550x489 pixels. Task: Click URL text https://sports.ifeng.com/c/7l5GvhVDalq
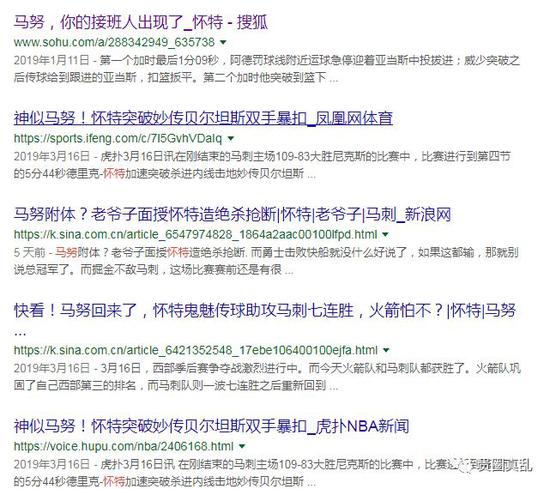tap(118, 139)
